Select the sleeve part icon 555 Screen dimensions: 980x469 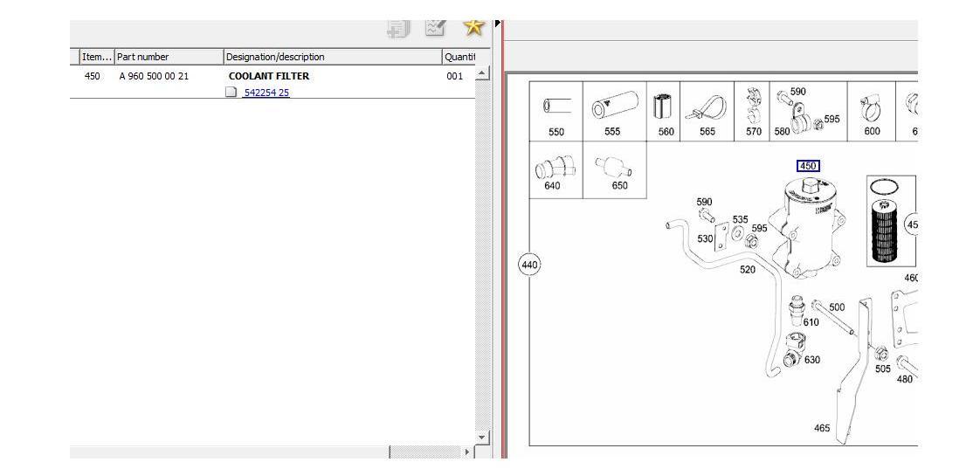click(x=612, y=108)
